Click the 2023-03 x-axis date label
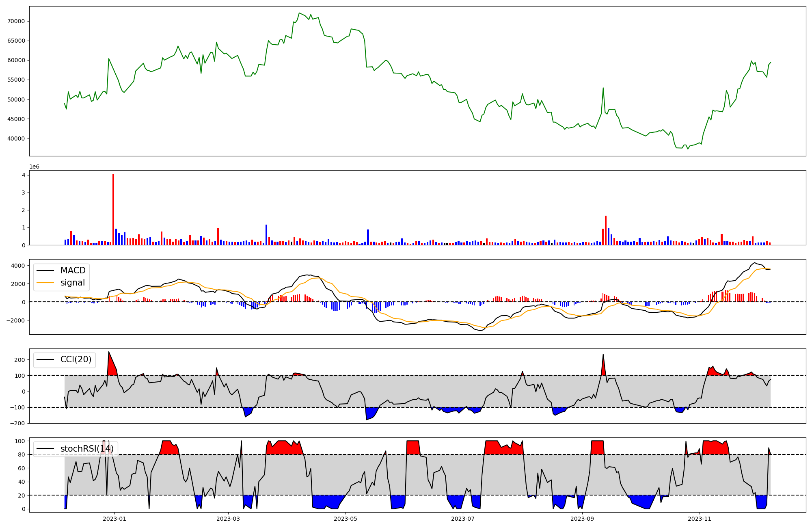Screen dimensions: 812x528 pos(228,519)
